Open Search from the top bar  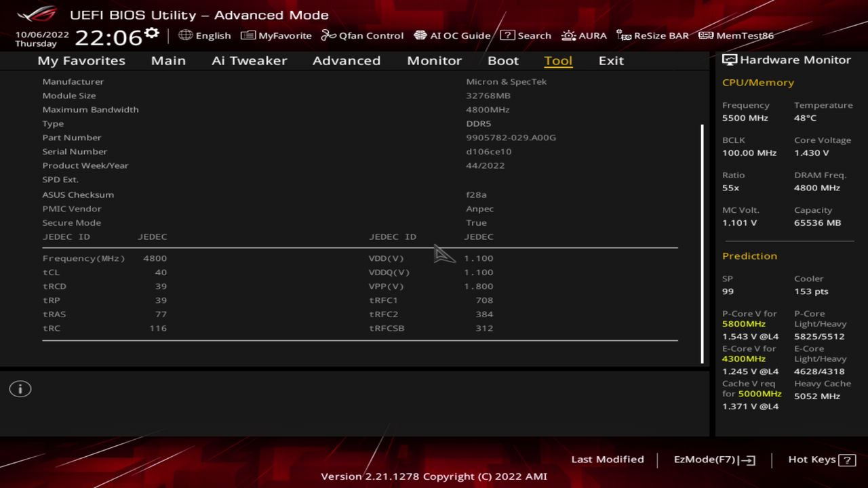[x=526, y=35]
